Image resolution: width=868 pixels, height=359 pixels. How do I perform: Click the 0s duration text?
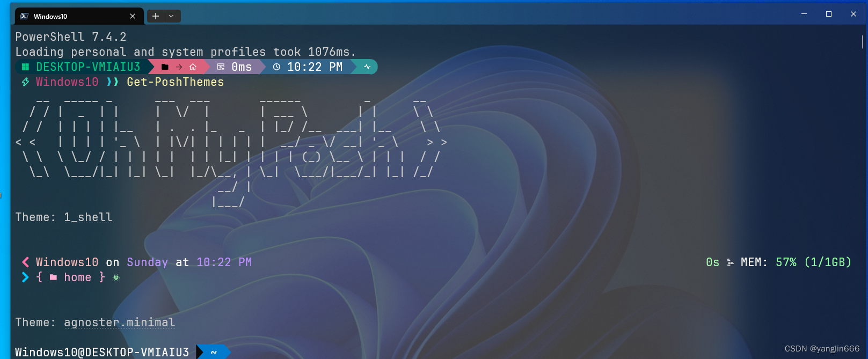713,262
